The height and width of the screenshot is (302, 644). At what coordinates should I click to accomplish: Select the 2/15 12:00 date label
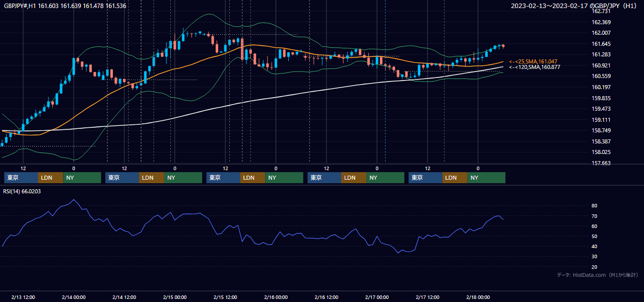(225, 297)
